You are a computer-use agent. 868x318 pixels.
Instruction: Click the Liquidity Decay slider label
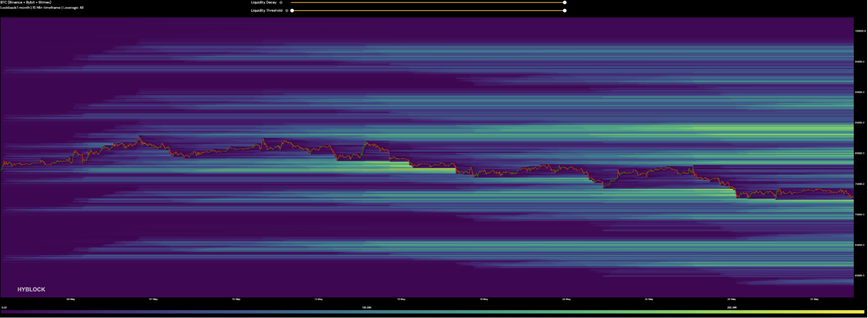click(264, 3)
